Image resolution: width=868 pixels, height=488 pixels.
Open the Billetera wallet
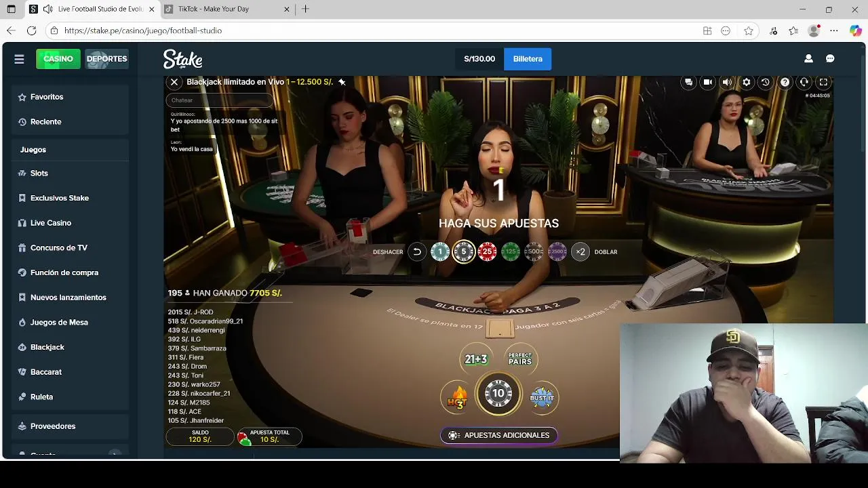tap(528, 59)
